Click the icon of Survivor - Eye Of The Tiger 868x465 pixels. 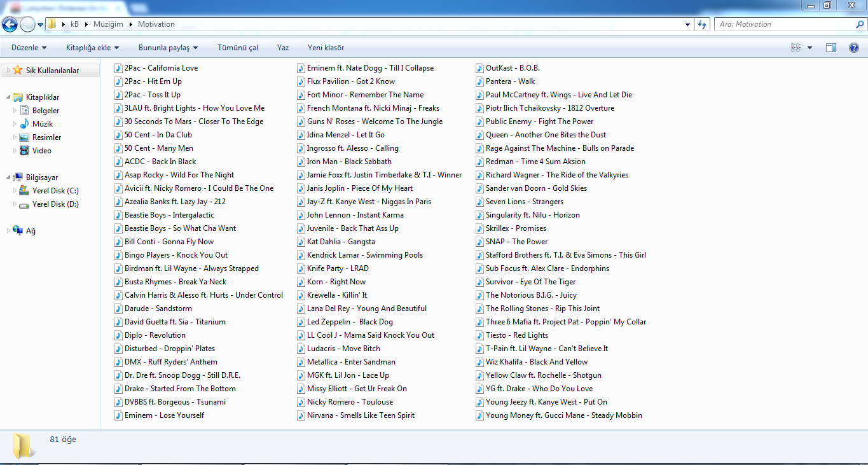coord(480,282)
